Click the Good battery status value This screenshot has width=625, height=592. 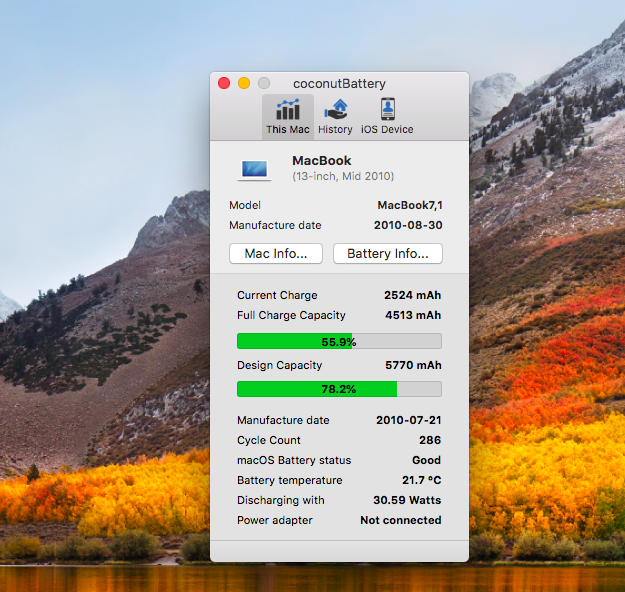pos(426,460)
